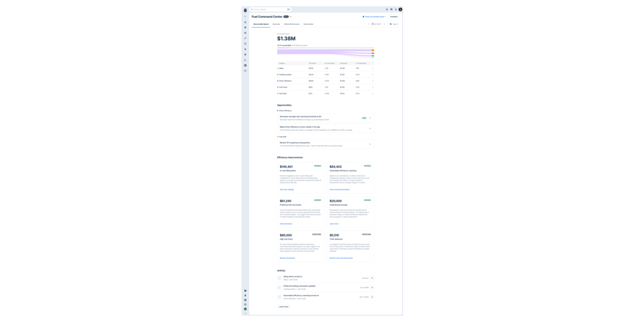Screen dimensions: 644x322
Task: Click View coaching automation link
Action: pyautogui.click(x=340, y=189)
